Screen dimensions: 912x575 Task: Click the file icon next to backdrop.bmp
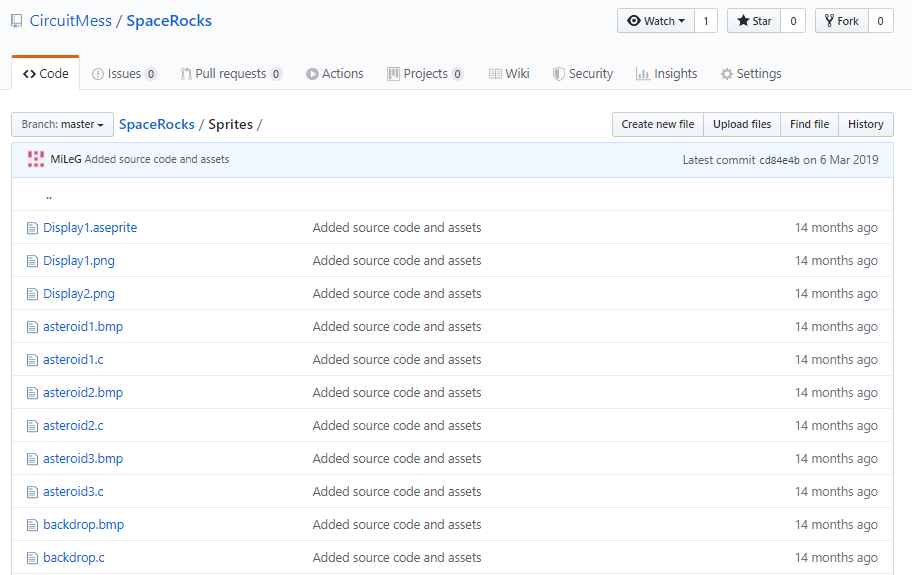[x=33, y=525]
